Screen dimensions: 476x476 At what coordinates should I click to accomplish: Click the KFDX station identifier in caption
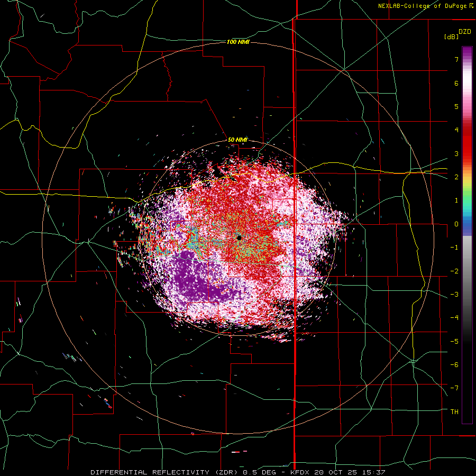[x=300, y=472]
